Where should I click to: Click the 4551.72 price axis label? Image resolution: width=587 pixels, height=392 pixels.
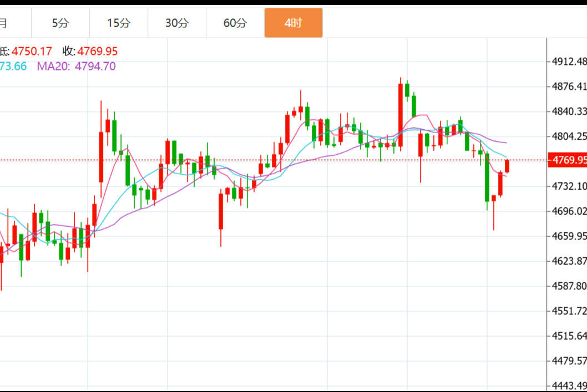pyautogui.click(x=569, y=311)
